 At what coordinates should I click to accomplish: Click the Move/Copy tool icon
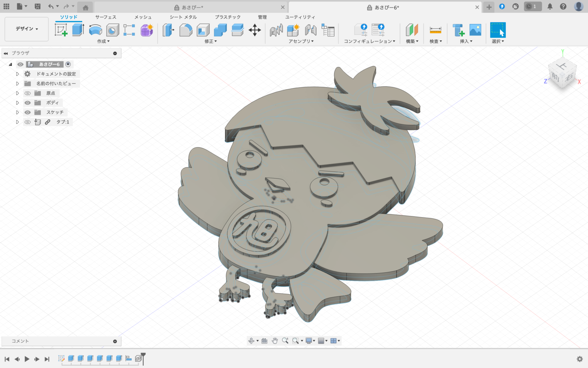click(255, 30)
